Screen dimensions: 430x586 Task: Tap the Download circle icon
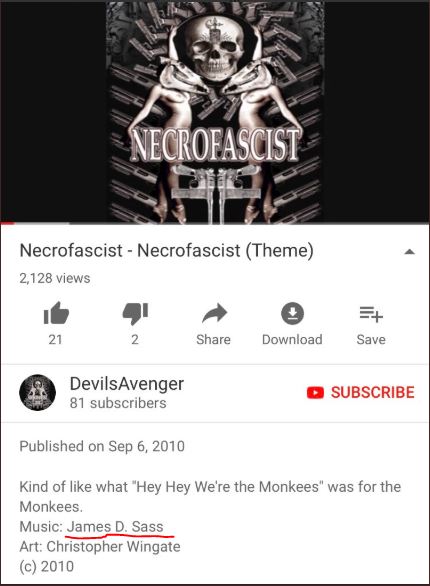(x=292, y=313)
